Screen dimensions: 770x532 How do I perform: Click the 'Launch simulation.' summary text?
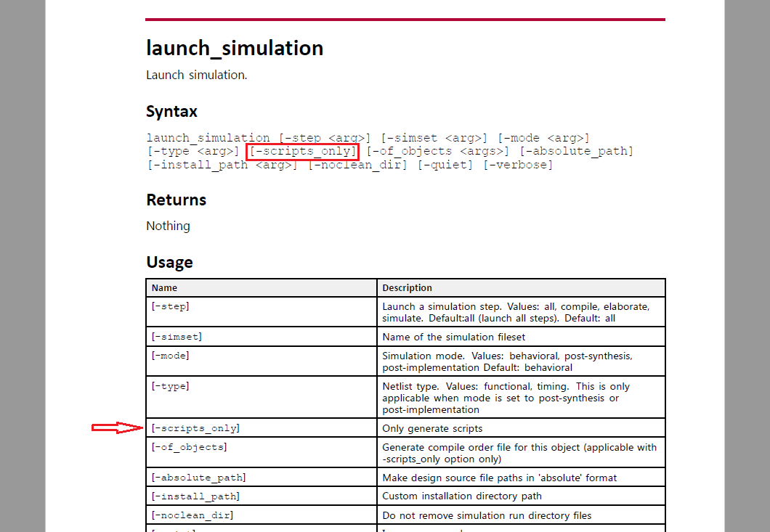pyautogui.click(x=196, y=75)
